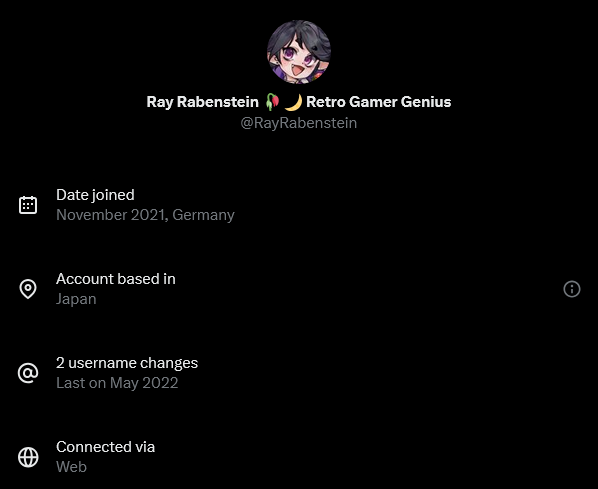Click the Connected via label

click(x=106, y=447)
